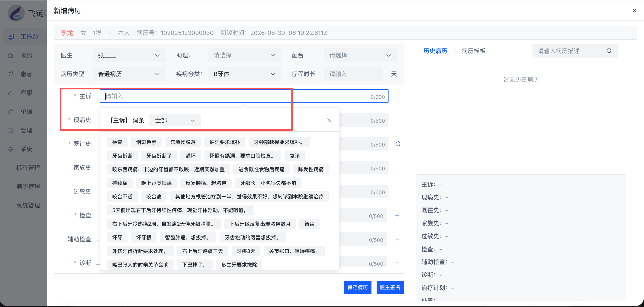The width and height of the screenshot is (644, 307).
Task: Select the 坏牙 phrase tag
Action: click(x=117, y=237)
